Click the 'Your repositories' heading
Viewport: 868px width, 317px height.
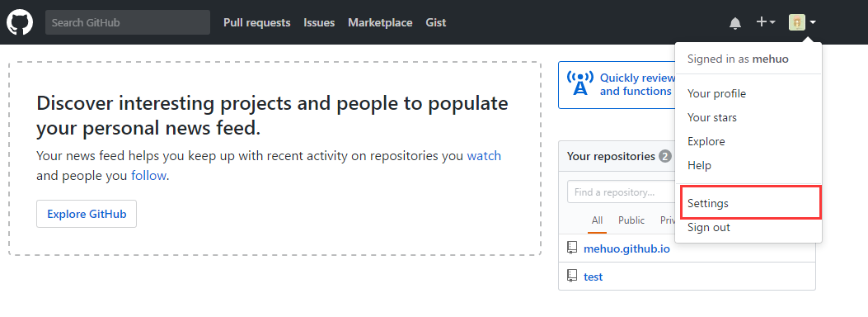pos(611,156)
